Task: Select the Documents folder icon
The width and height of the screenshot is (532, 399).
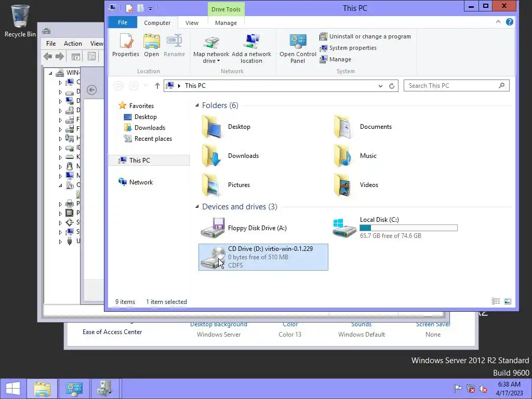Action: pyautogui.click(x=343, y=127)
